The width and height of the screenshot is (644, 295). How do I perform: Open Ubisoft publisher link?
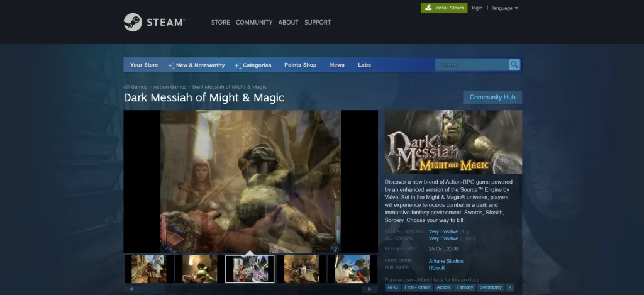(436, 268)
